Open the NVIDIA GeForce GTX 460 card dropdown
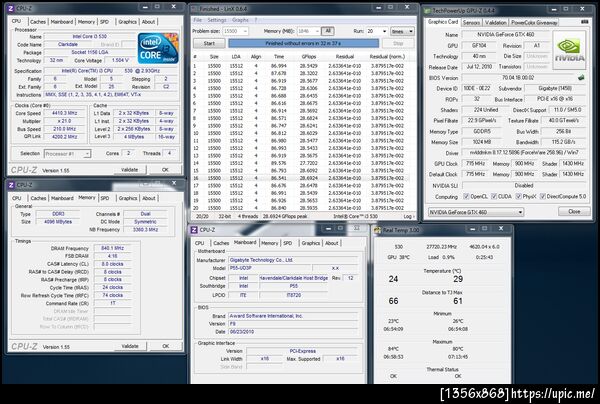This screenshot has width=600, height=404. coord(476,212)
